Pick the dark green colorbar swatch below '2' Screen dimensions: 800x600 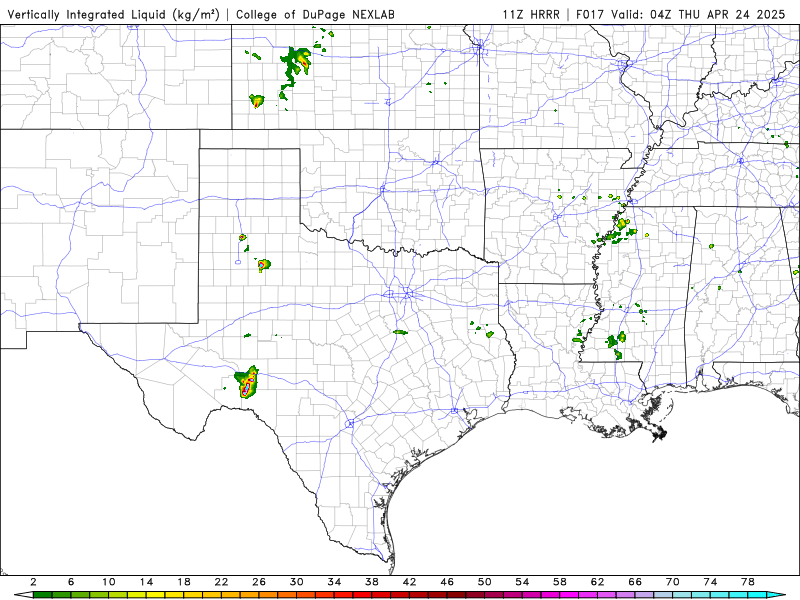43,595
